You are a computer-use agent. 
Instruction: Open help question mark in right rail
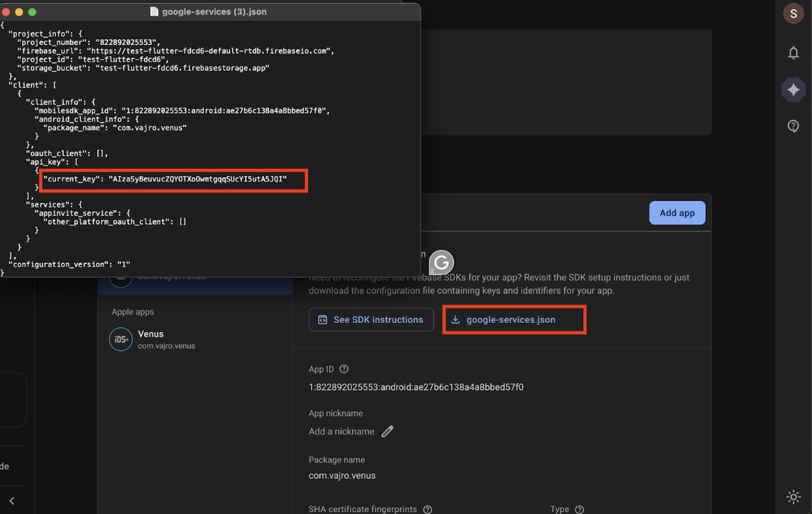click(x=793, y=126)
